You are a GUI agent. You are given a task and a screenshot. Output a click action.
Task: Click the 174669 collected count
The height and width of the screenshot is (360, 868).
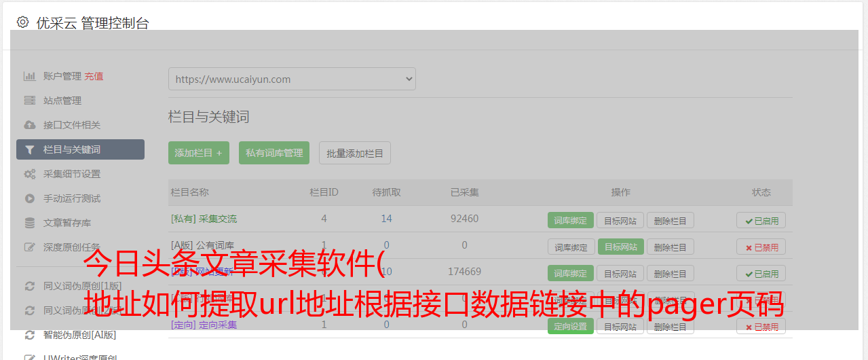(x=464, y=272)
